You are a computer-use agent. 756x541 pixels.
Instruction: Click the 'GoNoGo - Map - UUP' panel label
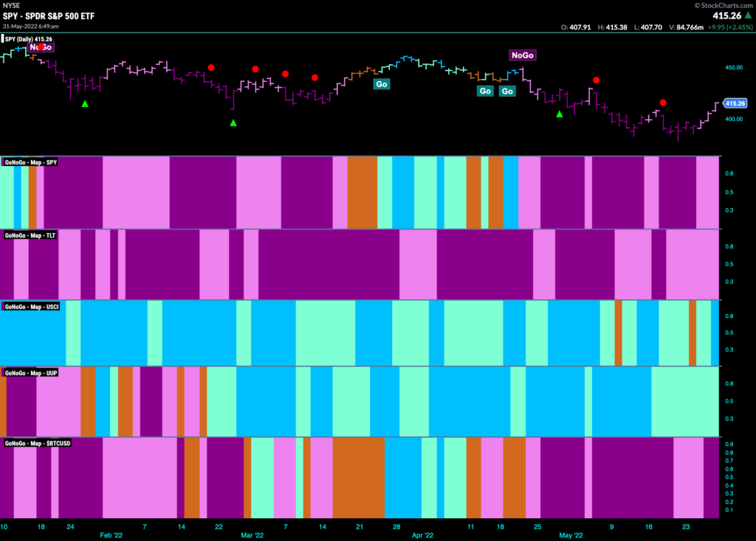(31, 373)
